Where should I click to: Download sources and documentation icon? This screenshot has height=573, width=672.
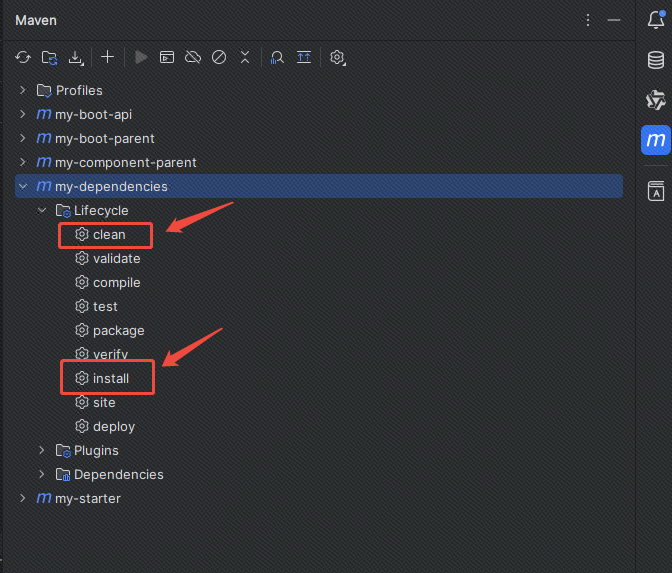pyautogui.click(x=76, y=57)
